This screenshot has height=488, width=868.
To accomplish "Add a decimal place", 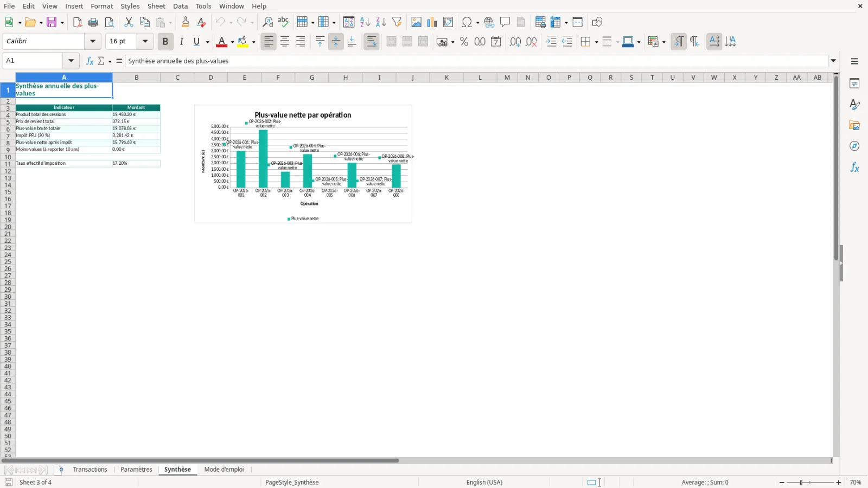I will (x=515, y=42).
